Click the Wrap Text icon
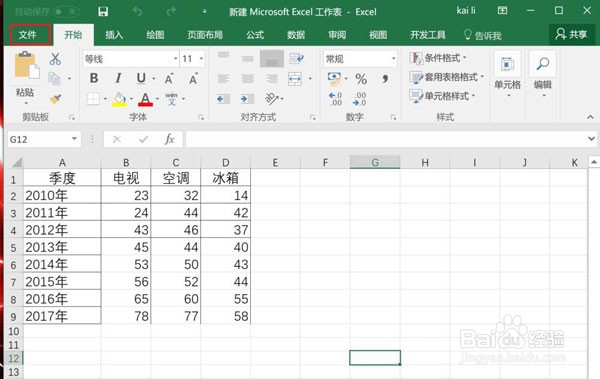Viewport: 600px width, 379px height. coord(296,58)
